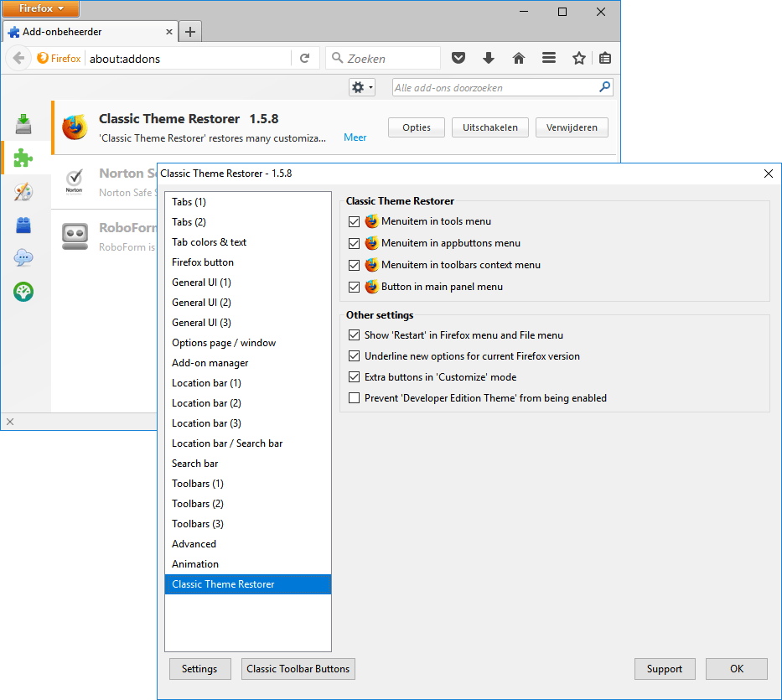
Task: Select Tabs (1) category
Action: (248, 202)
